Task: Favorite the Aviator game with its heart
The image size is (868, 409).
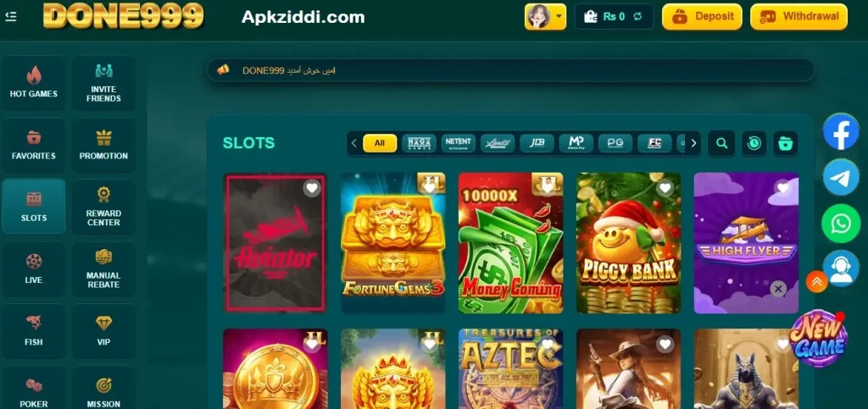Action: [312, 189]
